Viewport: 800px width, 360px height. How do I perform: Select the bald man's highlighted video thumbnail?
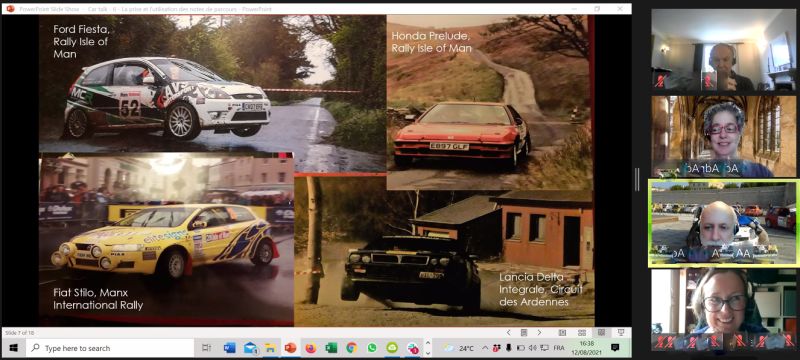[723, 223]
